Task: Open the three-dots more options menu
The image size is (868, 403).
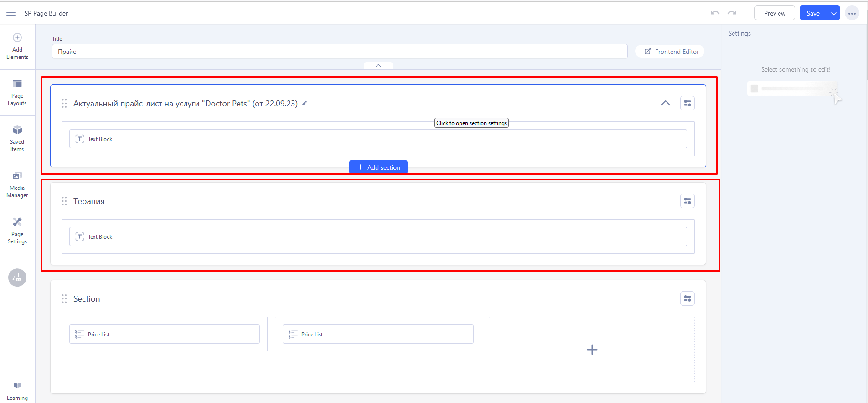Action: (x=852, y=13)
